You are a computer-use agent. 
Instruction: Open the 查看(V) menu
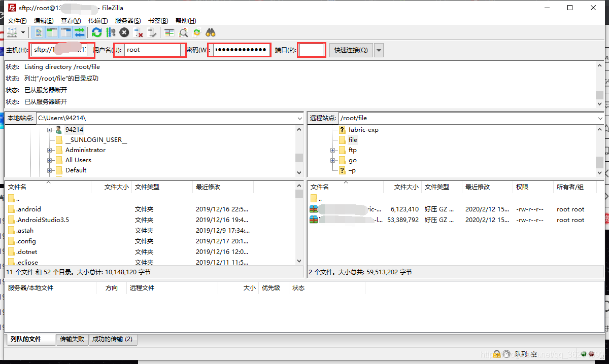[71, 20]
